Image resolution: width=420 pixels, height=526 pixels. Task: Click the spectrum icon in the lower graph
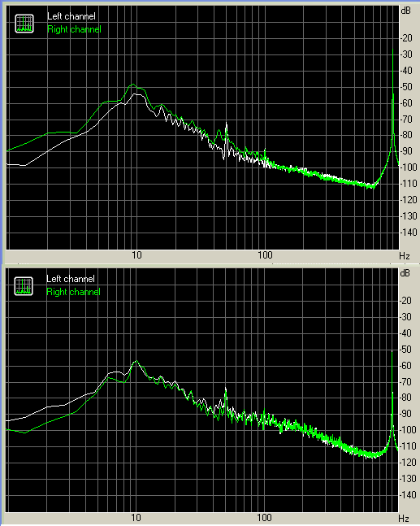tap(24, 286)
